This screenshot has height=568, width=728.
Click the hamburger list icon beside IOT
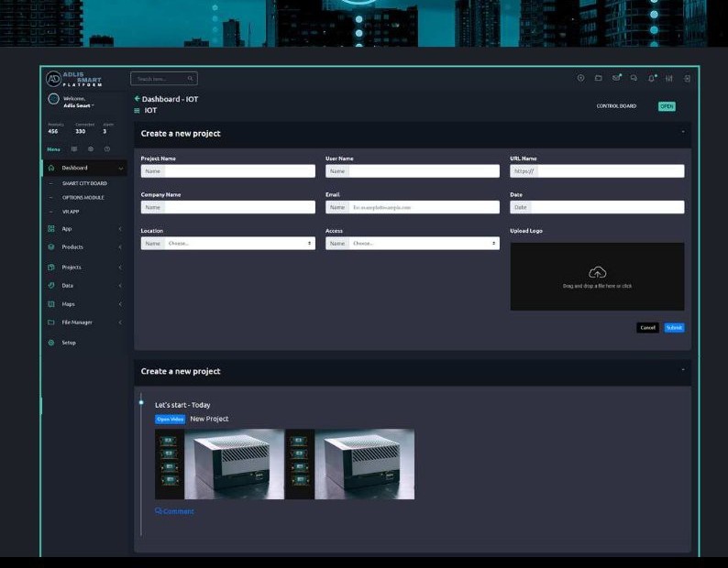[x=137, y=111]
